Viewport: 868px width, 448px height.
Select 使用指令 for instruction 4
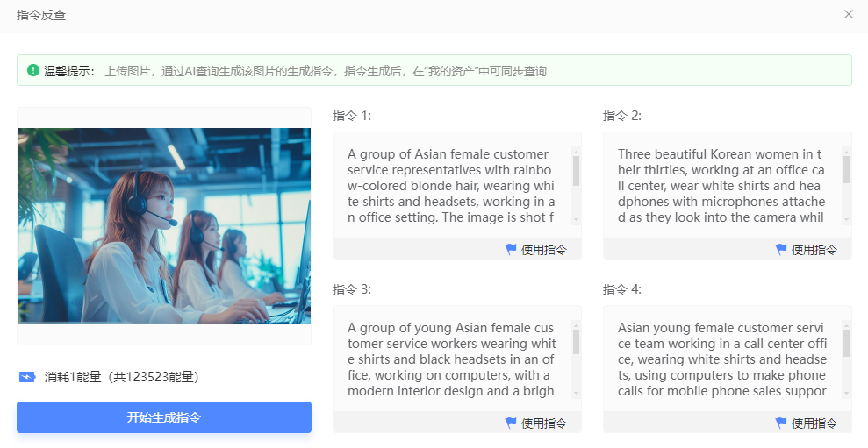(814, 423)
